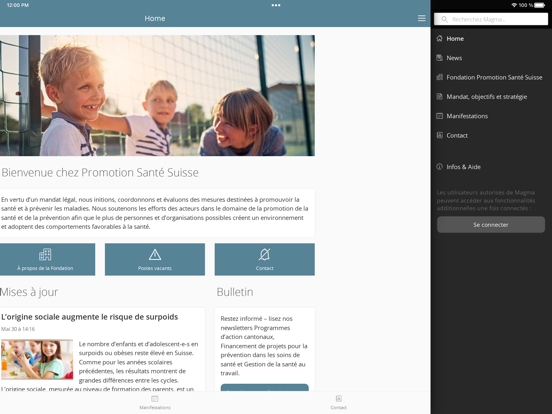Click the Mises à jour heading
Screen dimensions: 552x414
click(29, 292)
